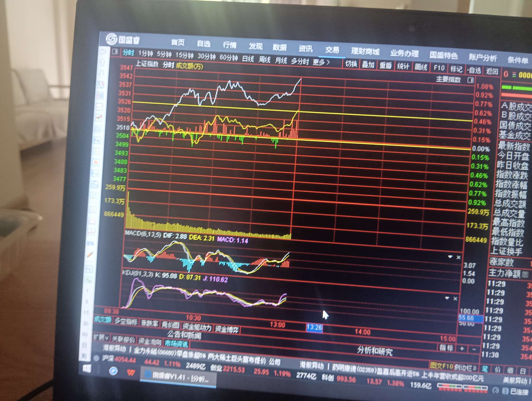The image size is (532, 401).
Task: Click the orange pencil draw icon in sidebar
Action: pyautogui.click(x=90, y=254)
